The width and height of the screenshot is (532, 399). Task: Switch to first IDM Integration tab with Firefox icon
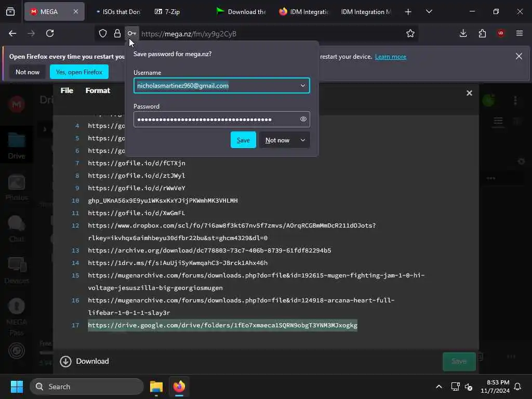[303, 12]
